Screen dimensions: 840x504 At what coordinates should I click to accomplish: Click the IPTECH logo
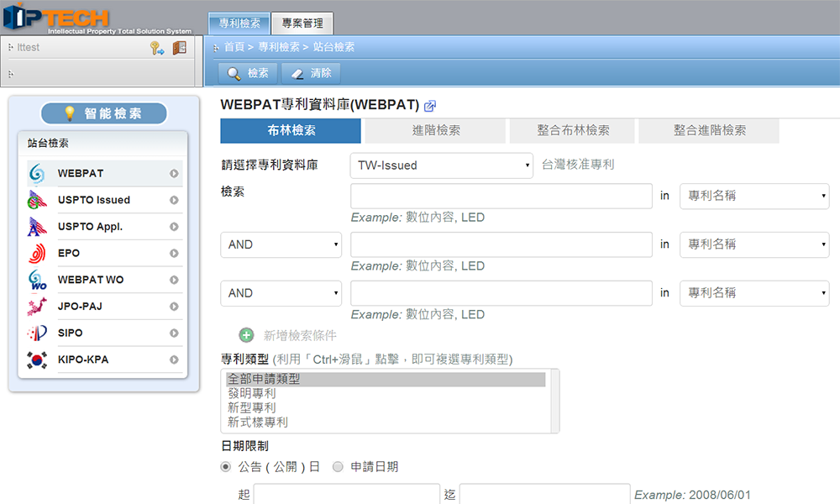coord(97,18)
